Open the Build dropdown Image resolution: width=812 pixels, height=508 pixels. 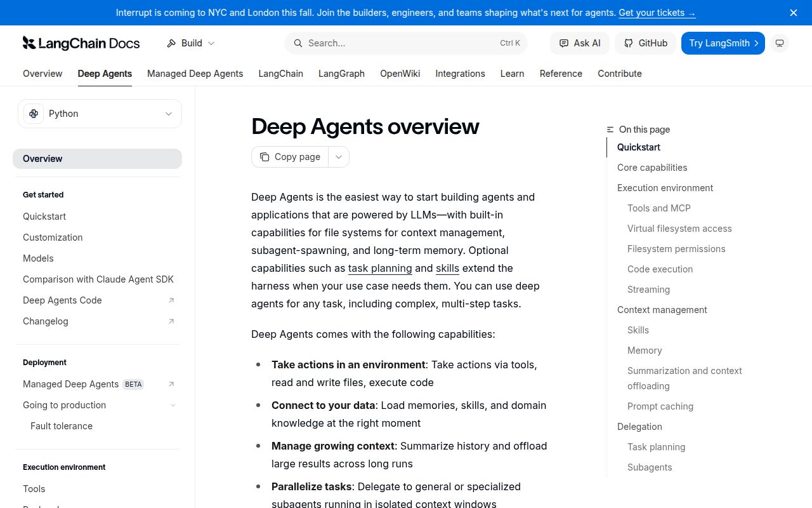point(191,43)
